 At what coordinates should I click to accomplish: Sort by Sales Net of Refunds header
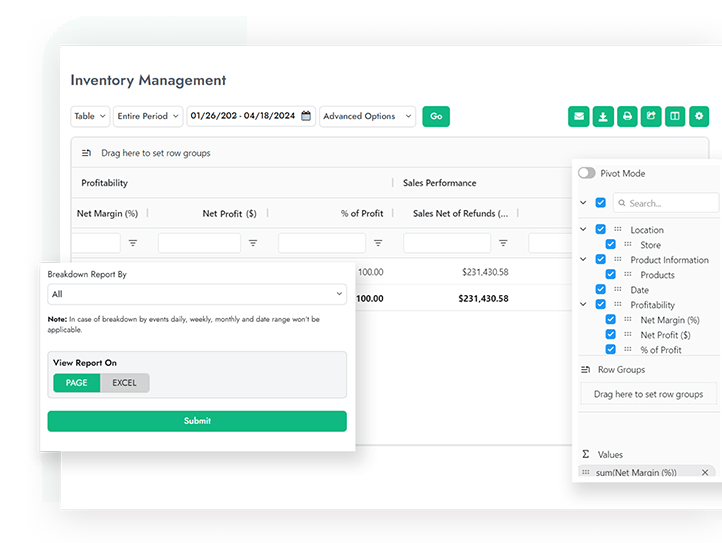pyautogui.click(x=460, y=213)
